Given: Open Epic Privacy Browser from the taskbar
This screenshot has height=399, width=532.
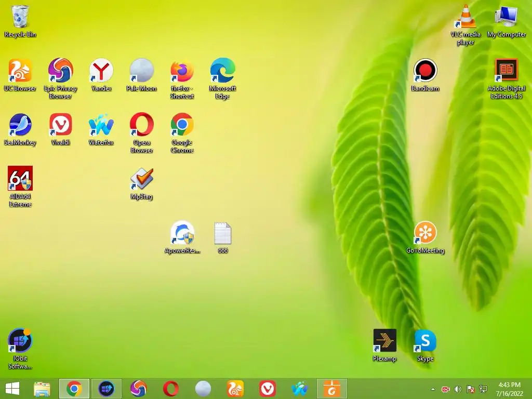Looking at the screenshot, I should click(138, 389).
